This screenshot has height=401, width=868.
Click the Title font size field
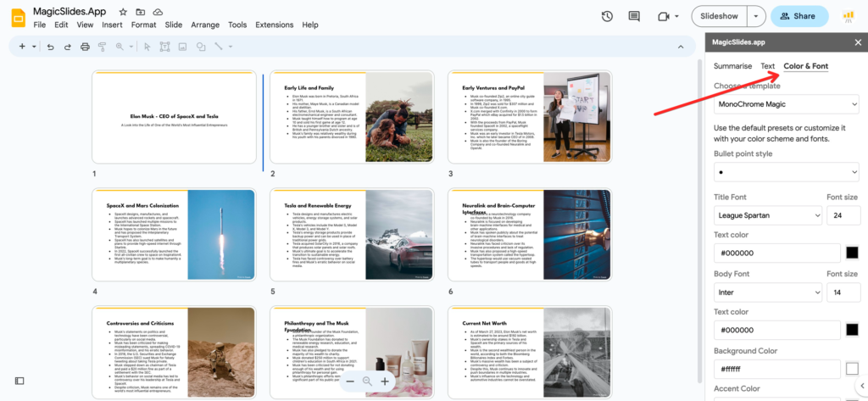843,214
